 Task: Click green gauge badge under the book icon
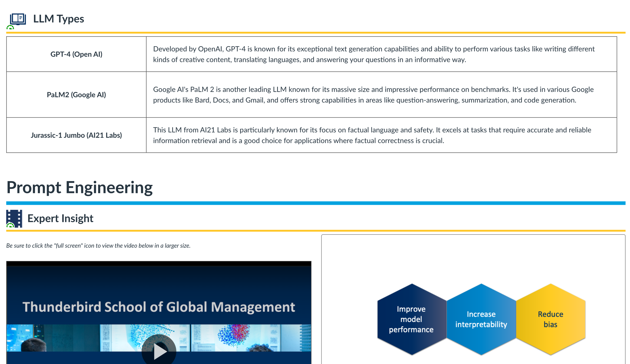pos(10,27)
